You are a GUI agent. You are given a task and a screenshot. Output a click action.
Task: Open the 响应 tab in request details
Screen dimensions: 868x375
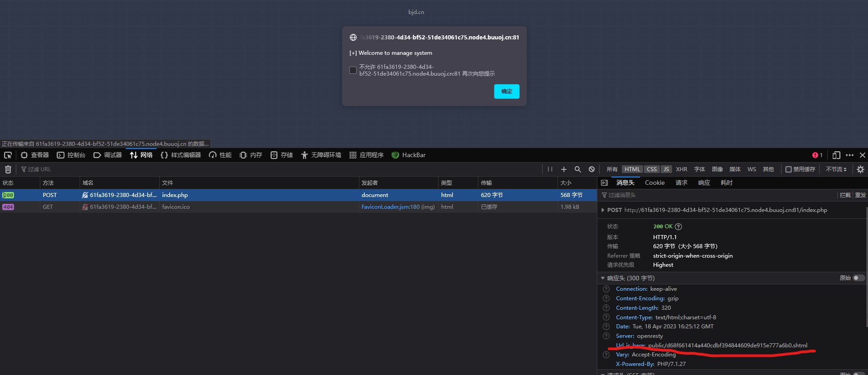click(x=704, y=183)
